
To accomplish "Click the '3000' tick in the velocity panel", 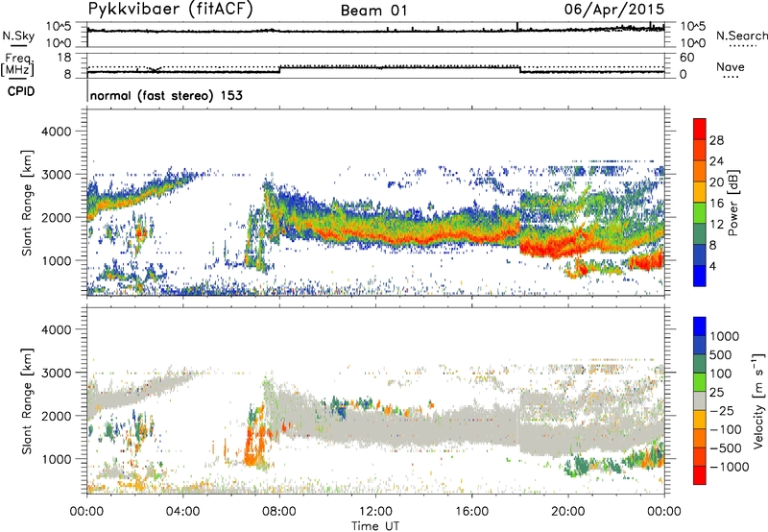I will pos(56,373).
